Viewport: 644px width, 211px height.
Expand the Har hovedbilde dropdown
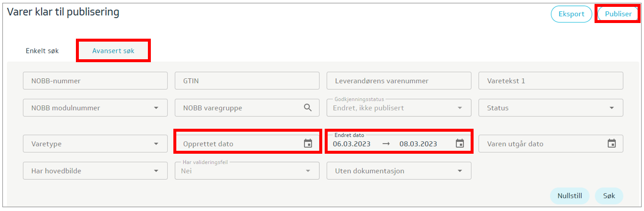click(156, 171)
